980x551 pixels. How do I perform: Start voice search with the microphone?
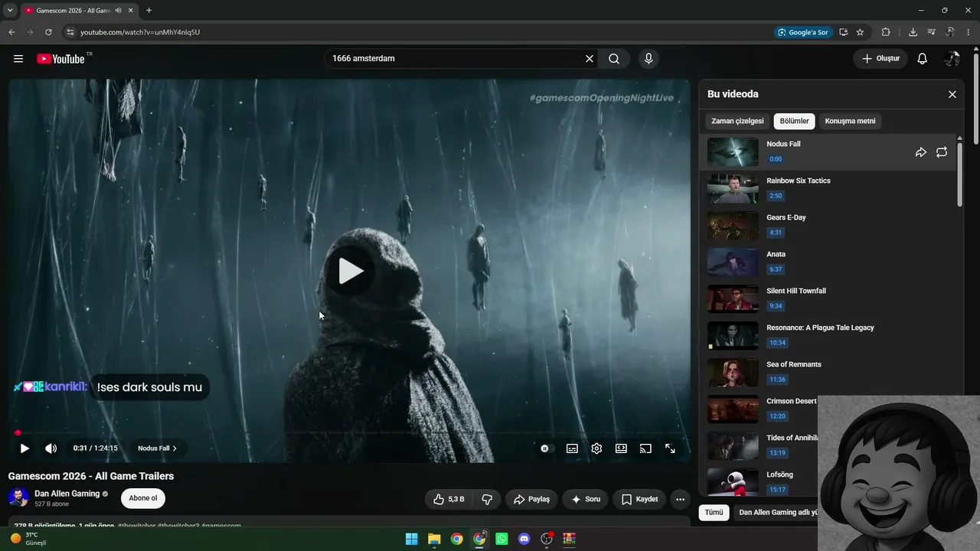coord(648,59)
